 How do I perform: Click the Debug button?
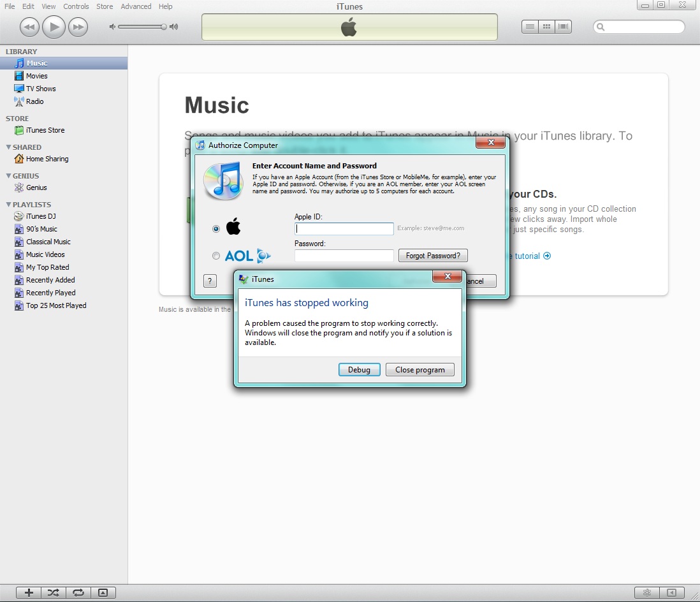pos(359,370)
